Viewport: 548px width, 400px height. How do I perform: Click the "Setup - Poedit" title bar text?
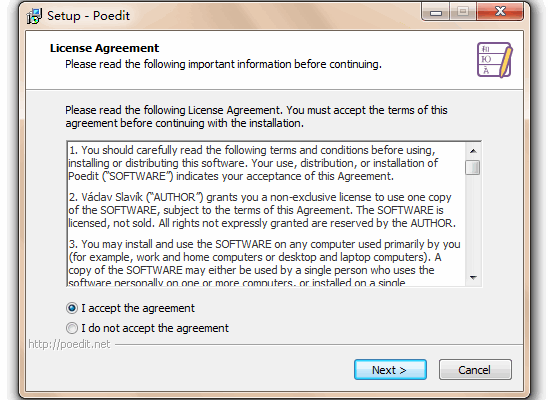point(88,16)
